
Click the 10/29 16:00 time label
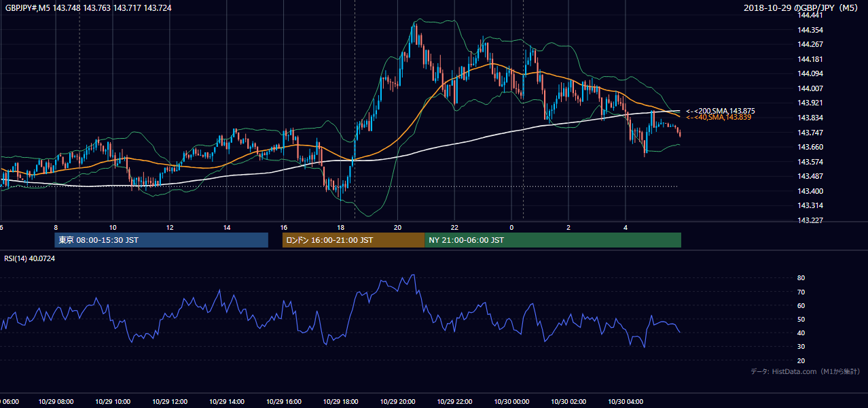click(284, 401)
